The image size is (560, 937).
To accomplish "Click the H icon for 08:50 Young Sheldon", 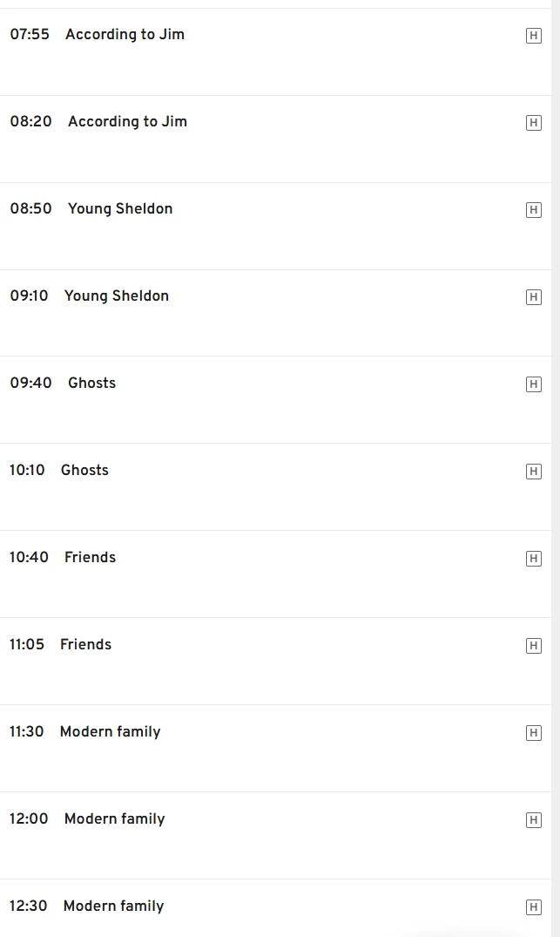I will coord(534,210).
